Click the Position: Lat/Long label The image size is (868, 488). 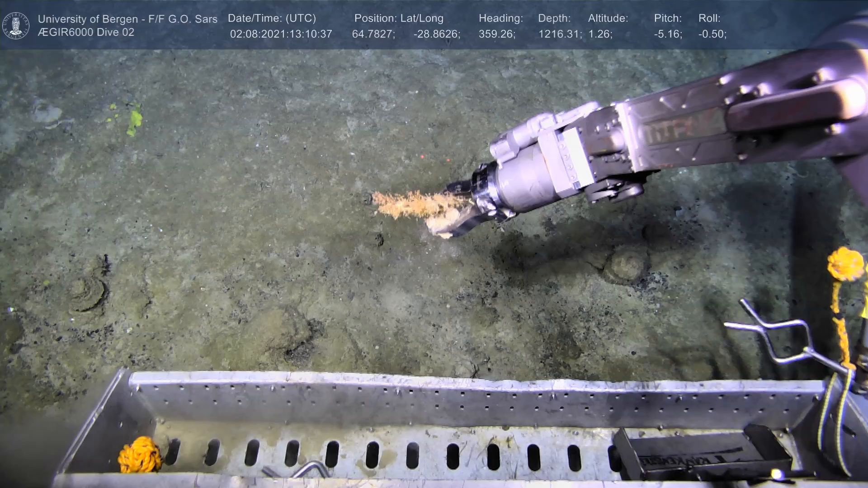pyautogui.click(x=398, y=18)
